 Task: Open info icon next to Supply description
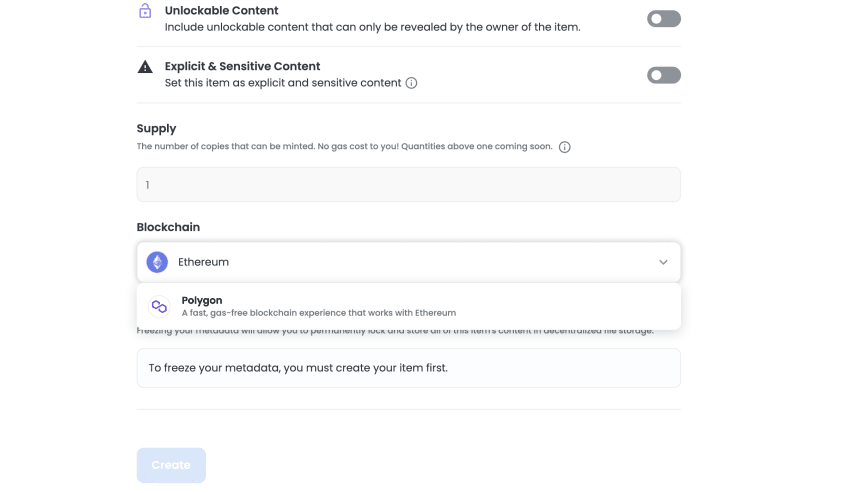coord(564,147)
